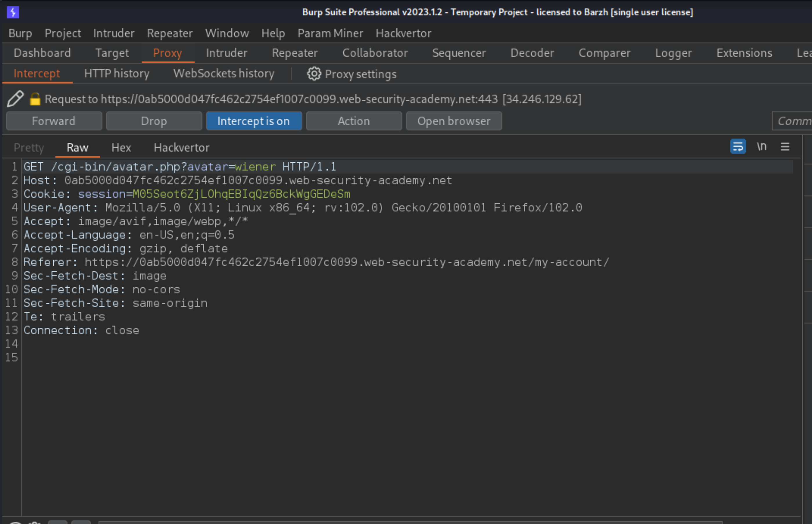
Task: Open the Repeater menu in menu bar
Action: pos(170,33)
